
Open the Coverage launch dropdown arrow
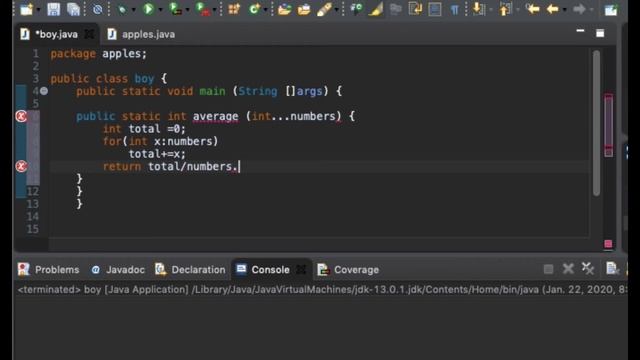[187, 9]
